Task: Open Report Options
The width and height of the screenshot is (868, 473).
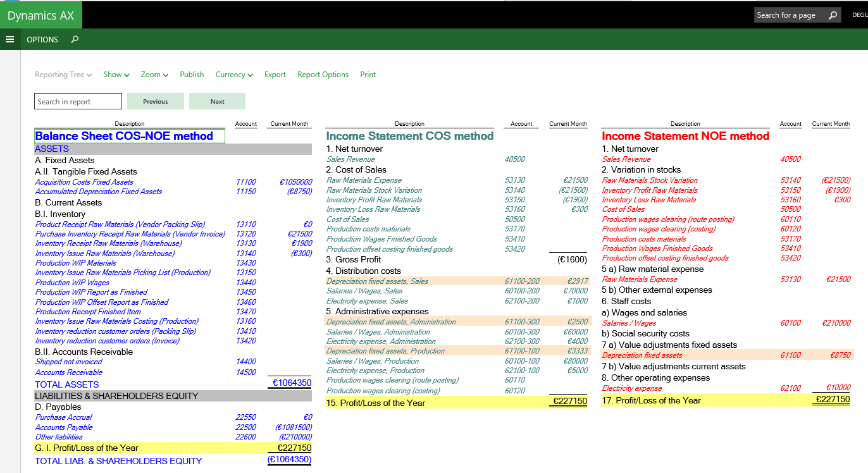Action: point(323,75)
